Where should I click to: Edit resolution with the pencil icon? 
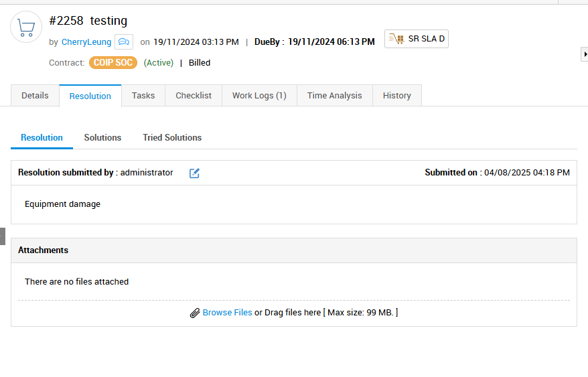[x=194, y=173]
